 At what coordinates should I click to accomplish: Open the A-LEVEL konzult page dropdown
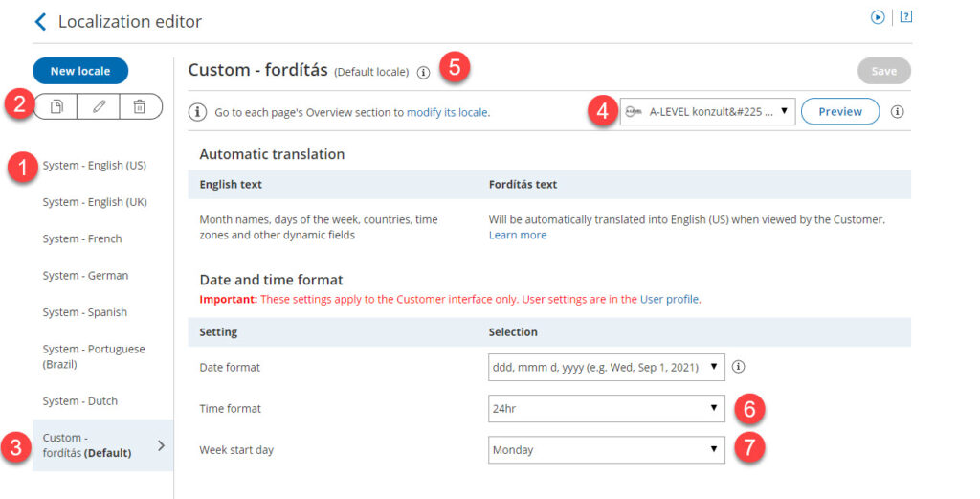(x=707, y=112)
